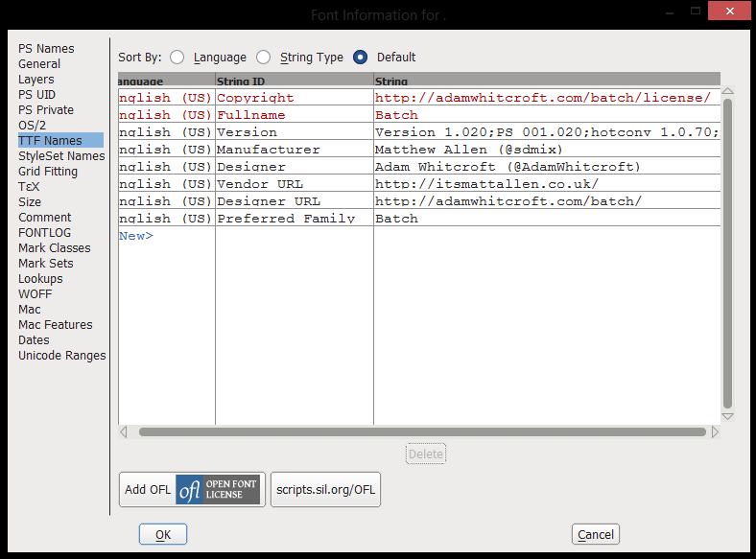Open the WOFF section

click(35, 294)
